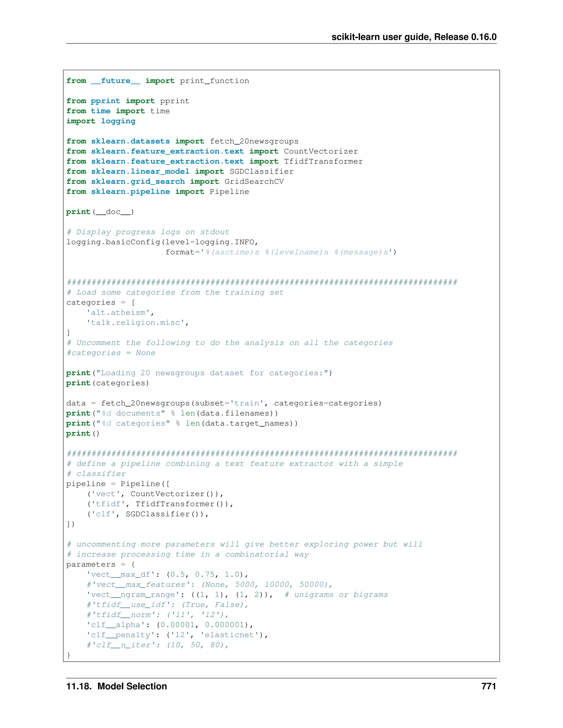Screen dimensions: 563x728
Task: Click 'SGDClassifier' in the linear_model import
Action: tap(262, 171)
